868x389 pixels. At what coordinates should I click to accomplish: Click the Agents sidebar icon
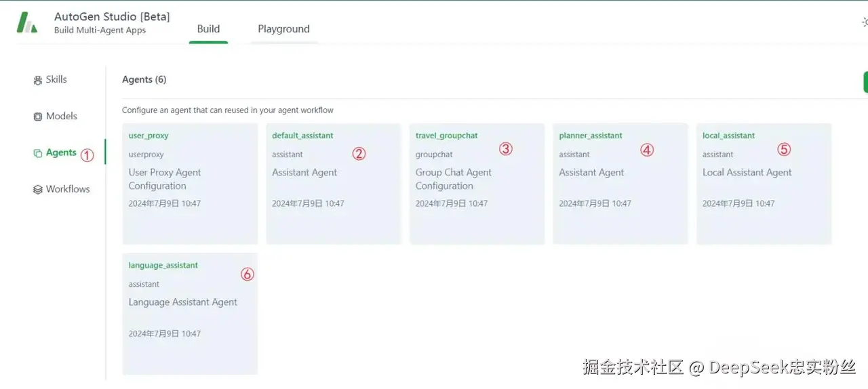[x=38, y=153]
